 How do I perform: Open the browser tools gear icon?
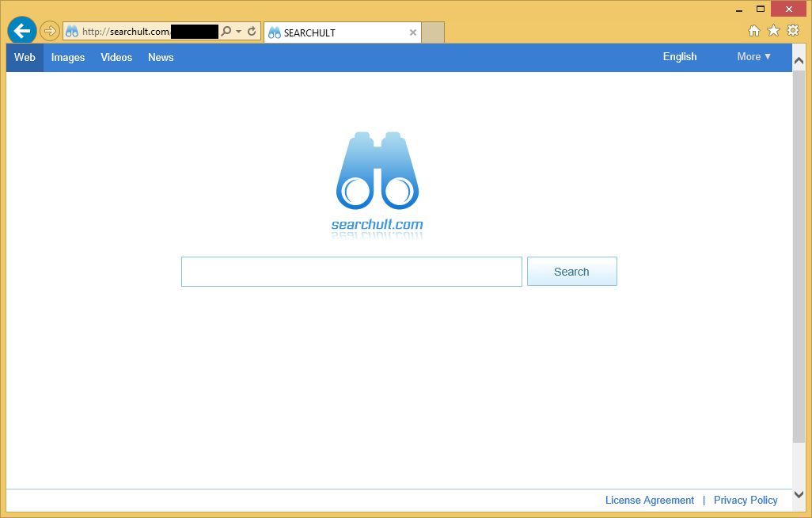tap(793, 30)
